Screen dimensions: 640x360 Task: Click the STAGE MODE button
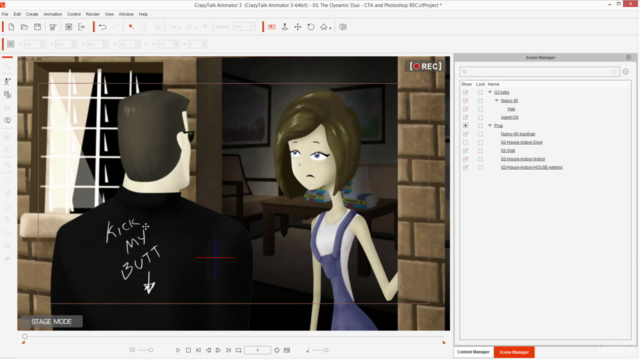point(51,322)
